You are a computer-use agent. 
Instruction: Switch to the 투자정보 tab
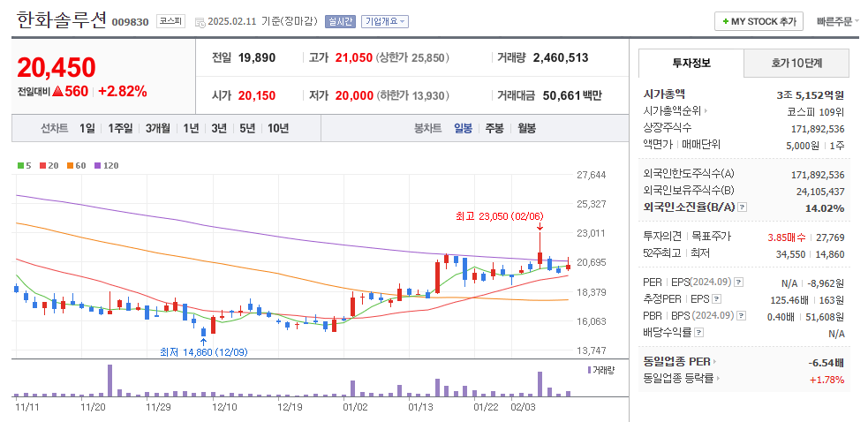691,64
